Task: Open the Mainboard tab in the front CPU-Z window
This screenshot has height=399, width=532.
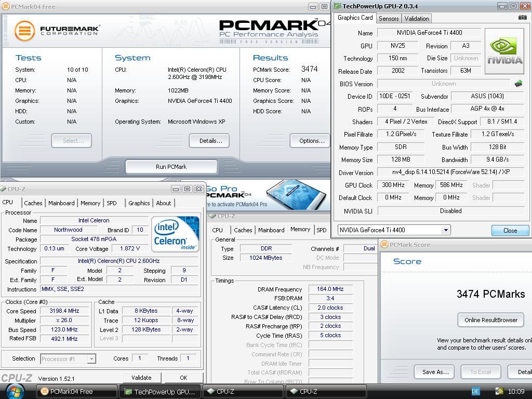Action: [x=61, y=203]
